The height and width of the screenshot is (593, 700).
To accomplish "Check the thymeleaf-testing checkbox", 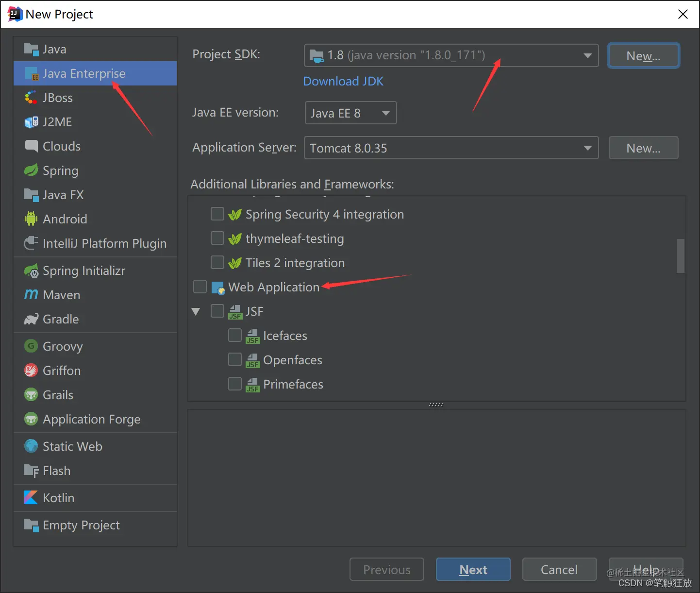I will click(217, 238).
